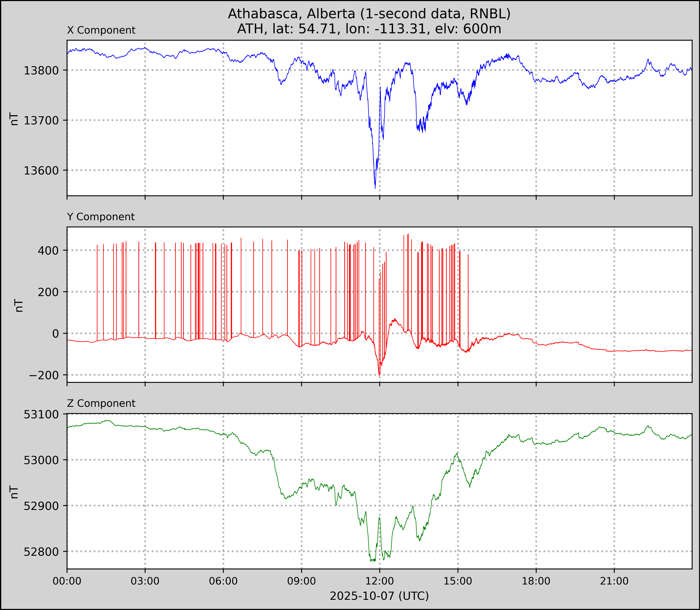Screen dimensions: 700x610
Task: Click the 'Y Component' panel label
Action: [101, 217]
